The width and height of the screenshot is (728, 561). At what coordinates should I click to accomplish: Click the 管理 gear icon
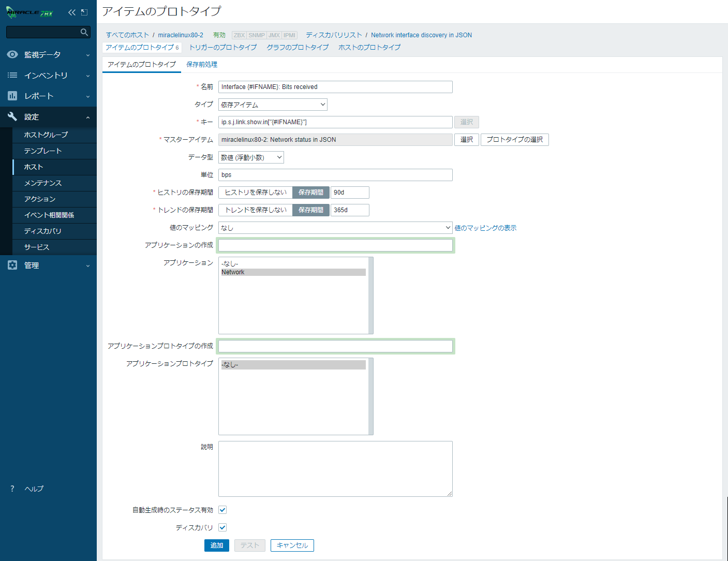12,265
